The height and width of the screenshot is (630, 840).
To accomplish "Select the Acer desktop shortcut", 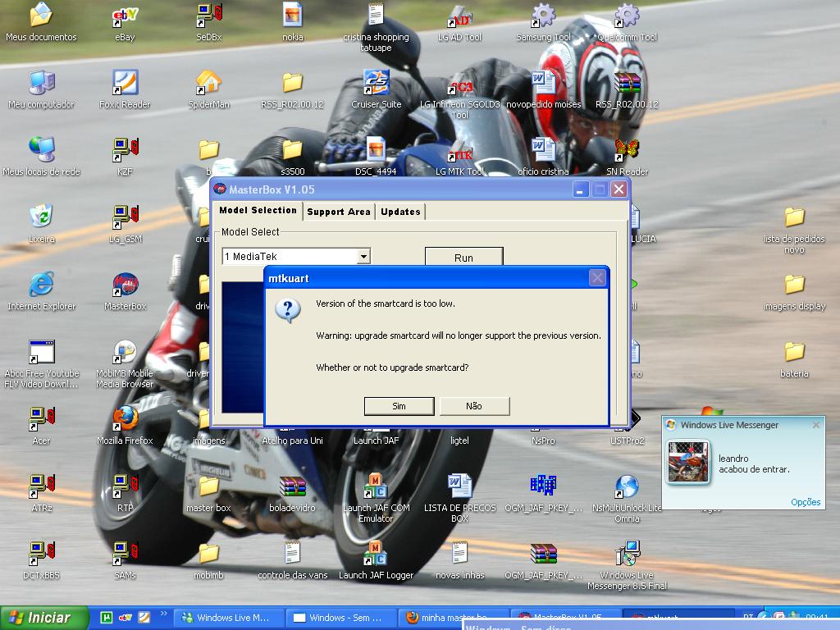I will click(41, 426).
